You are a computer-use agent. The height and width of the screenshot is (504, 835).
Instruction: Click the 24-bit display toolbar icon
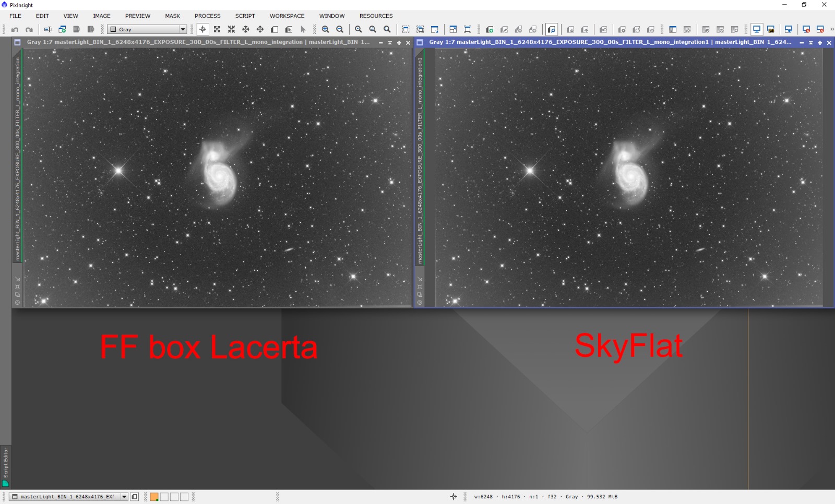click(771, 30)
